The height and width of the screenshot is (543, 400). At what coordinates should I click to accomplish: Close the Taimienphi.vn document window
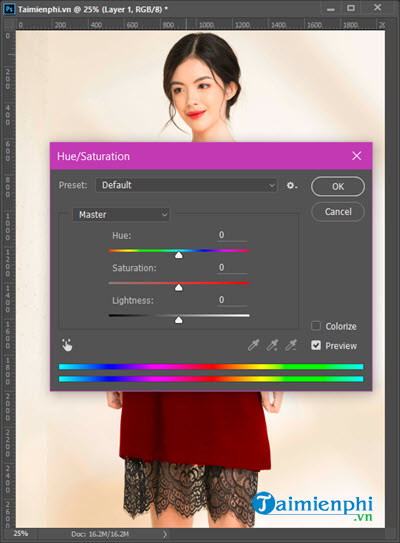click(x=377, y=7)
